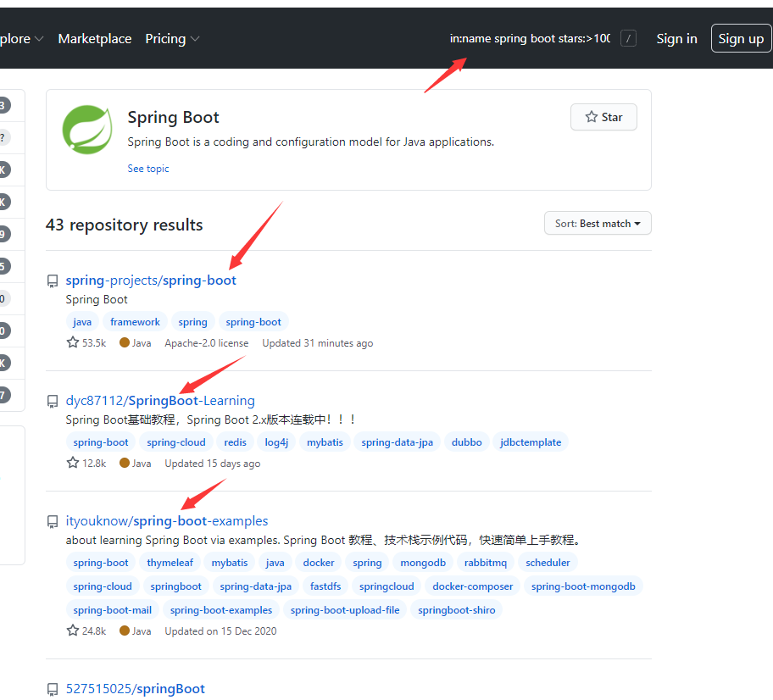Image resolution: width=773 pixels, height=700 pixels.
Task: Click 'Updated 15 days ago' text
Action: (x=213, y=464)
